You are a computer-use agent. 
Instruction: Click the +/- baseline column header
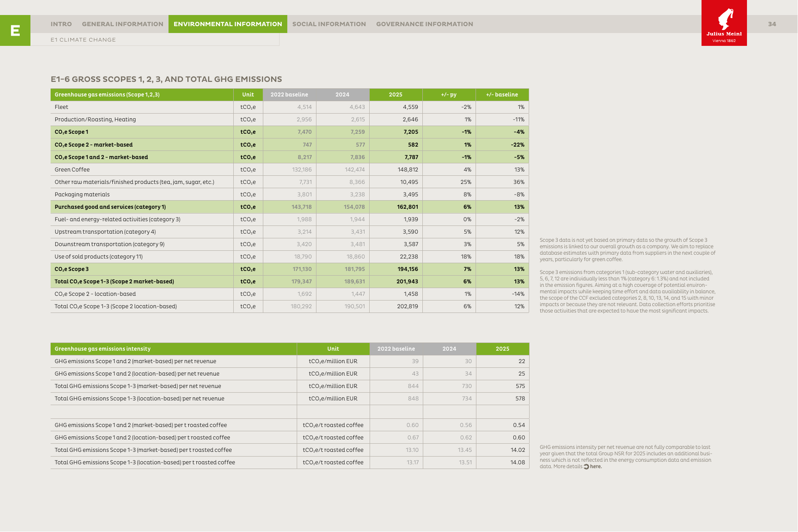click(x=502, y=95)
